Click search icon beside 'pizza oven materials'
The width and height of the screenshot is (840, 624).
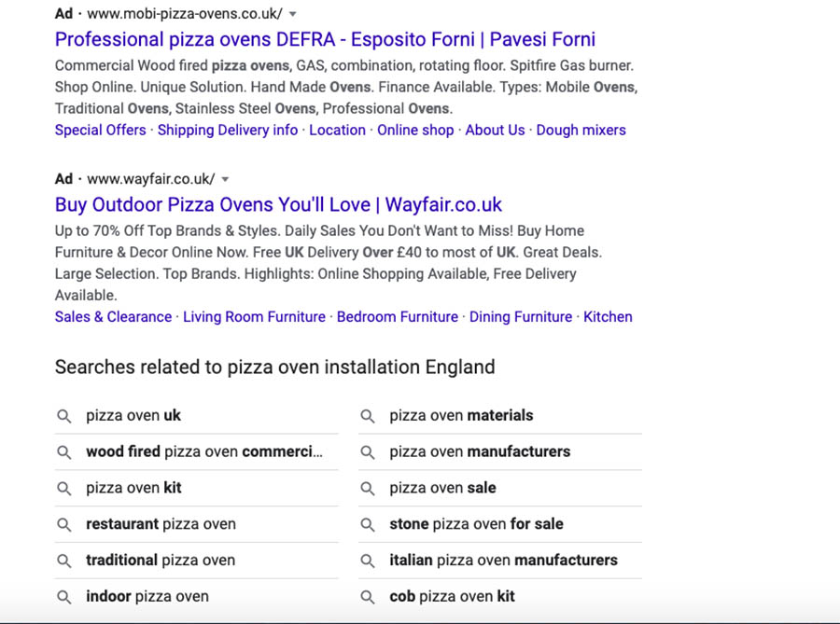coord(367,416)
